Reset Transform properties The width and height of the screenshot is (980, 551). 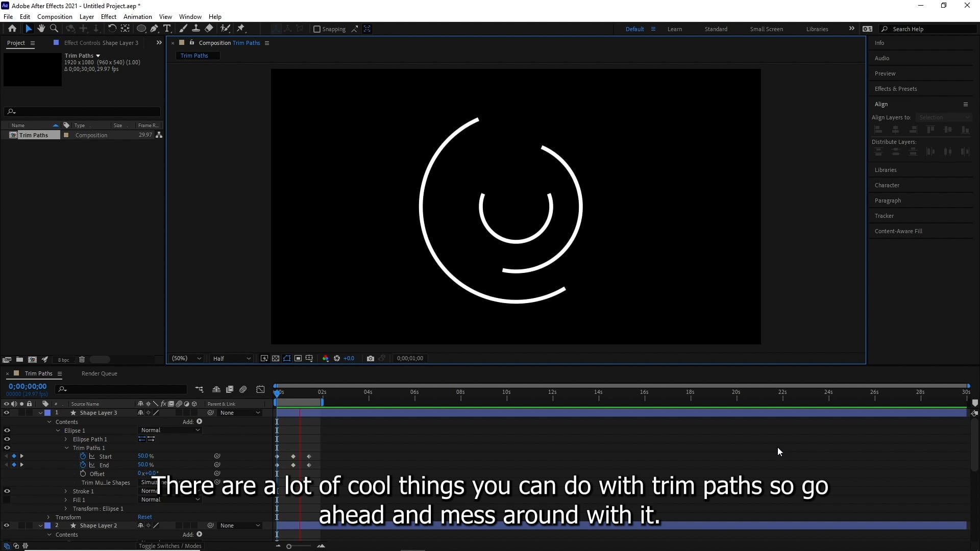point(145,517)
